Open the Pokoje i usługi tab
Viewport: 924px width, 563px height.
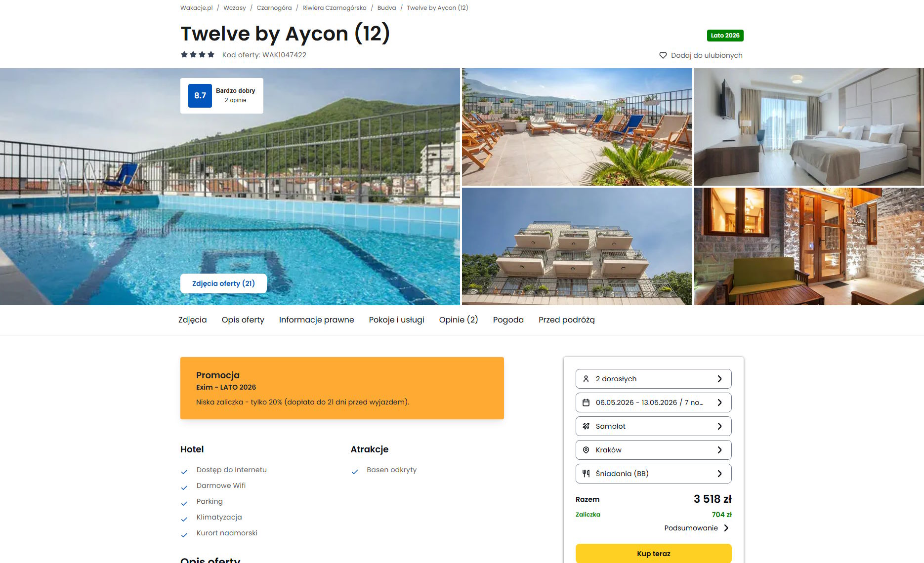coord(397,320)
